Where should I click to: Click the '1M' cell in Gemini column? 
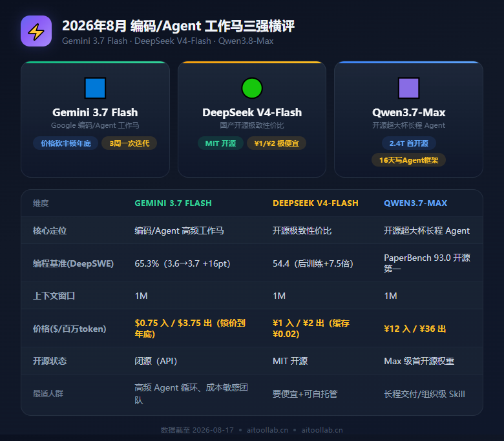[141, 296]
